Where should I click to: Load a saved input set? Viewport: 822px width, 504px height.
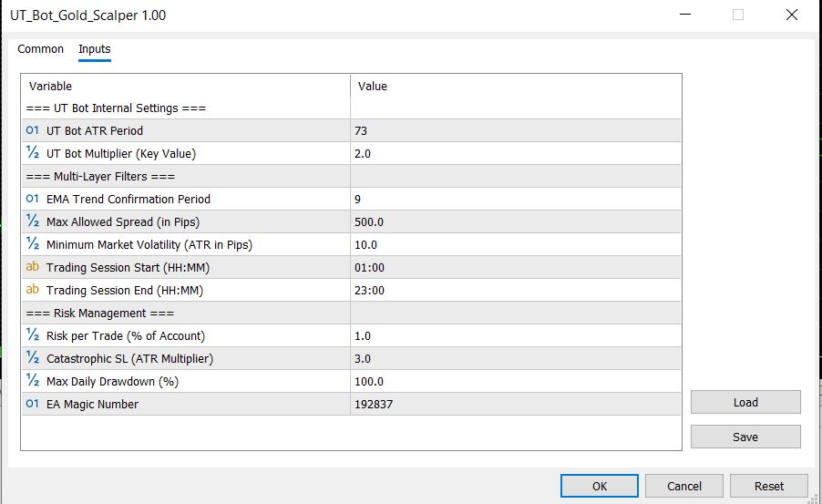[x=745, y=402]
